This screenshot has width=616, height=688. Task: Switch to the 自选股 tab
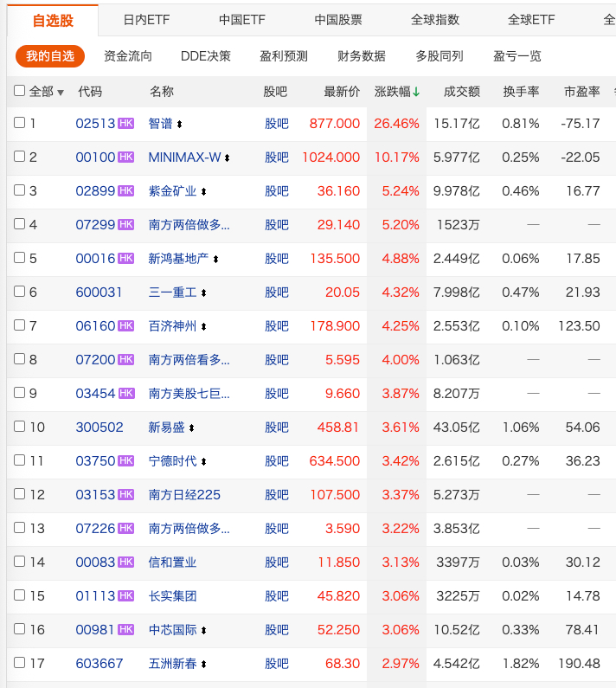53,20
